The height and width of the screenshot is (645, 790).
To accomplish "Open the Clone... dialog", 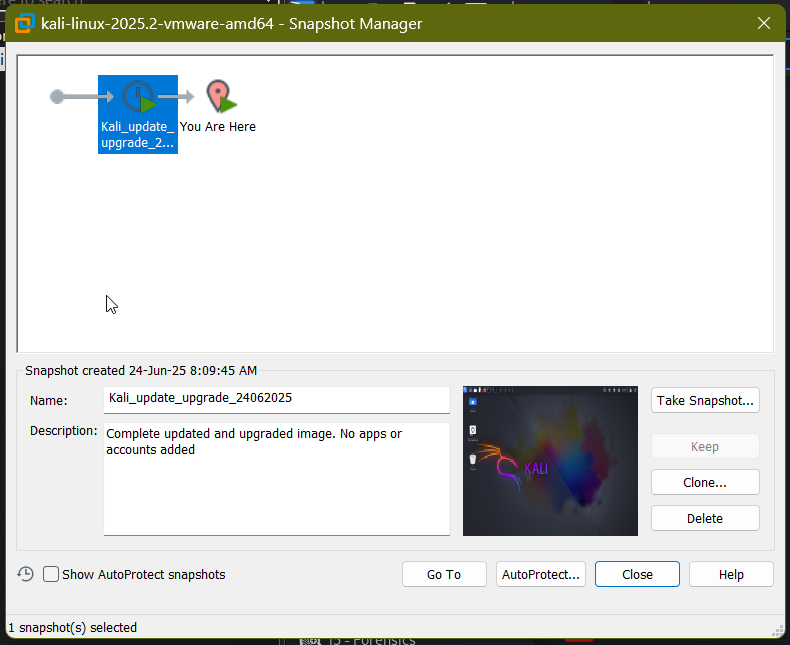I will (x=705, y=482).
